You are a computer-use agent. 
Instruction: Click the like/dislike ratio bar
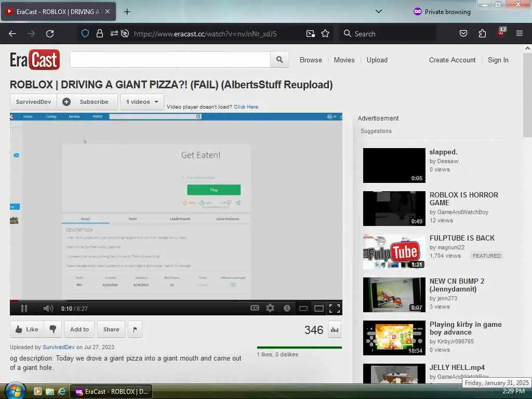coord(299,348)
